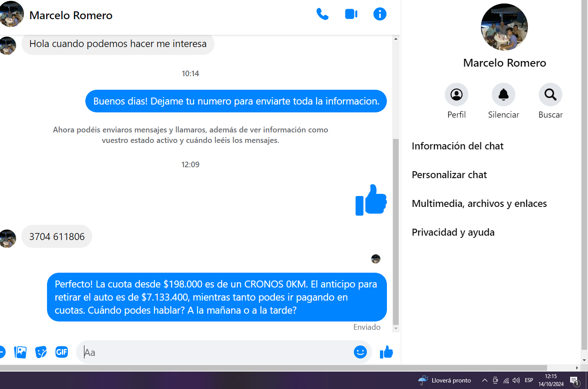Expand the Personalizar chat section
The width and height of the screenshot is (588, 389).
point(449,175)
